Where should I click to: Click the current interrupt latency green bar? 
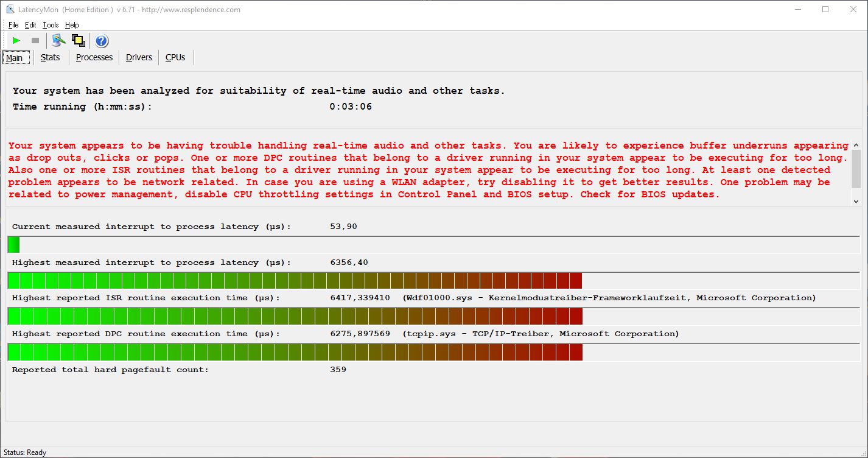coord(13,245)
